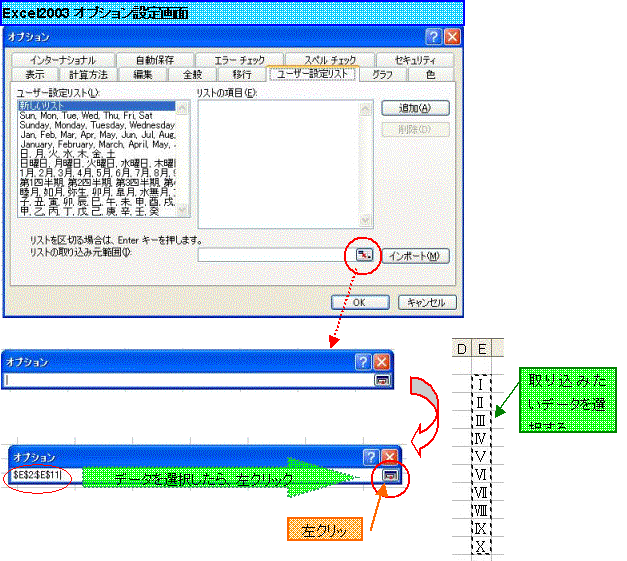Select the January, February, March list entry
The width and height of the screenshot is (627, 561).
97,144
